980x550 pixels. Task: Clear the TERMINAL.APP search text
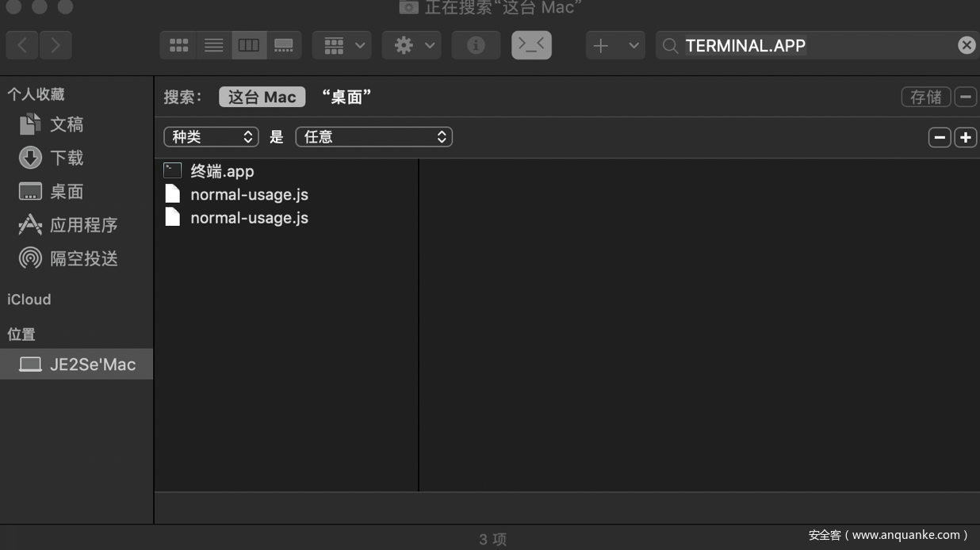point(966,45)
